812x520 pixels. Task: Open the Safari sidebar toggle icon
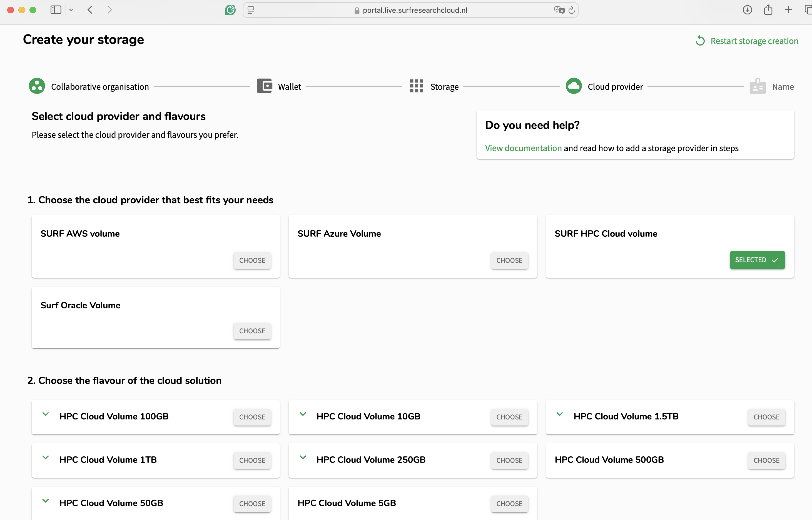[56, 10]
